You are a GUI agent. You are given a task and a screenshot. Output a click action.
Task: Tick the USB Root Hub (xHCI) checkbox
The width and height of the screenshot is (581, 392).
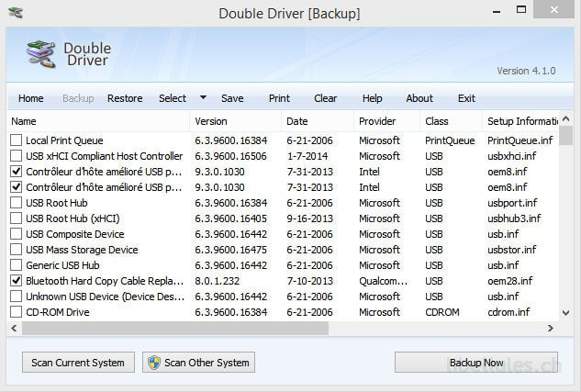[16, 218]
